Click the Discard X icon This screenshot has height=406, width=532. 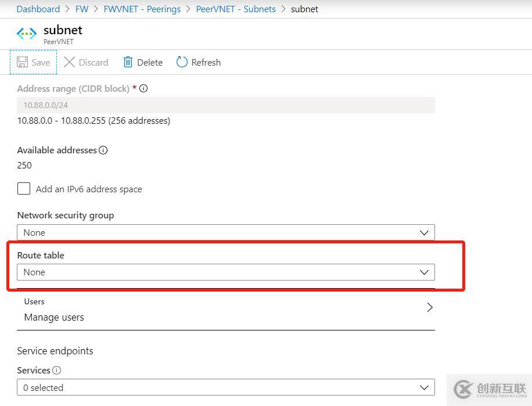[69, 62]
